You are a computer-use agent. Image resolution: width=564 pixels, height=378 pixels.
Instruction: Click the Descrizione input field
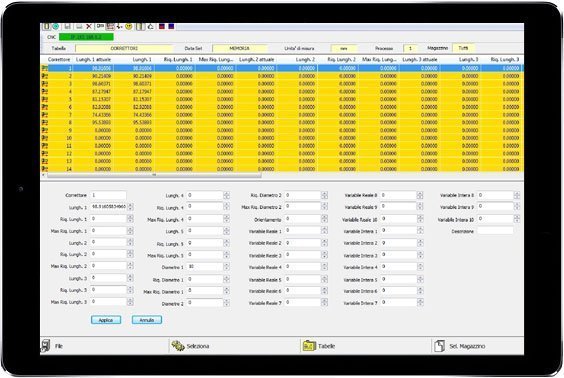(495, 231)
